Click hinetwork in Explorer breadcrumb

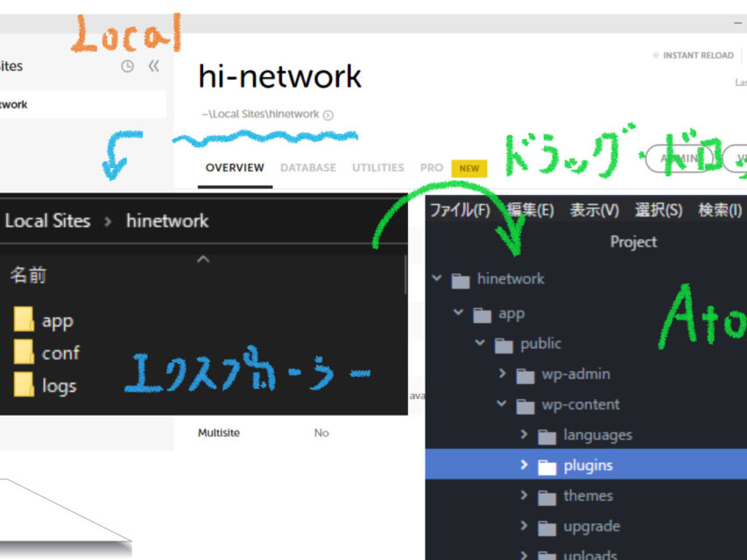pyautogui.click(x=167, y=221)
